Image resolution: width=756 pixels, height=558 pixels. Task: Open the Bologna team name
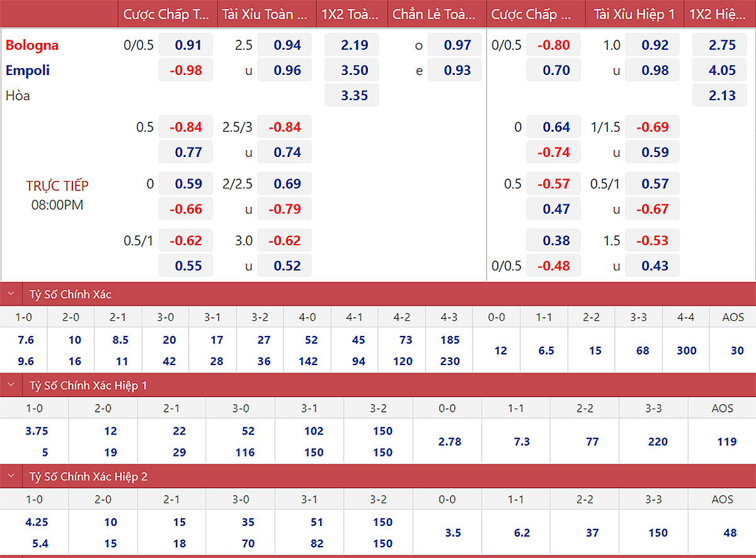point(32,45)
